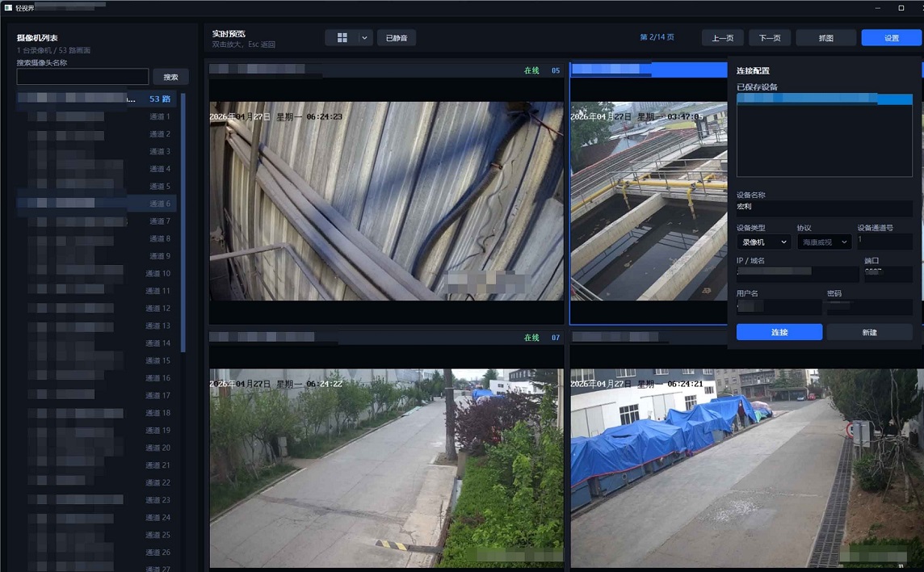924x572 pixels.
Task: Focus the camera name search field
Action: click(82, 77)
